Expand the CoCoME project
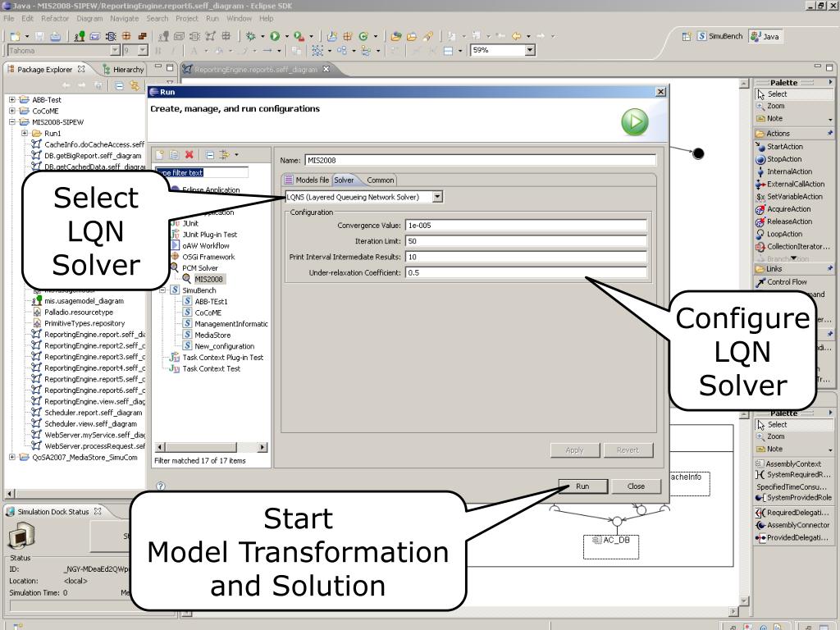Screen dimensions: 840x630 pos(11,111)
